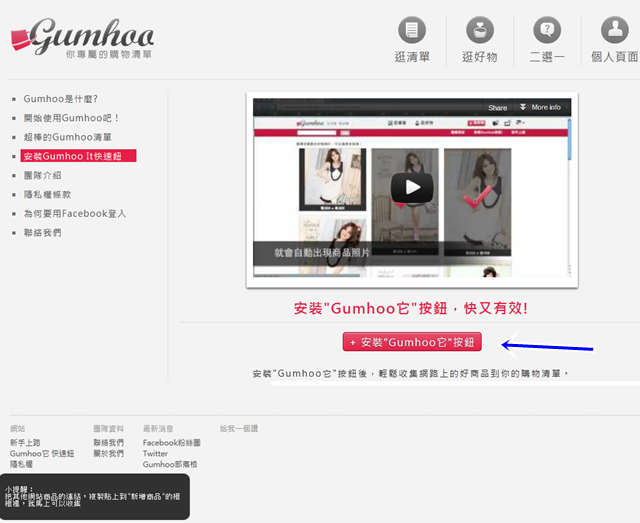Open footer link Gumhoo部落格

[x=170, y=464]
